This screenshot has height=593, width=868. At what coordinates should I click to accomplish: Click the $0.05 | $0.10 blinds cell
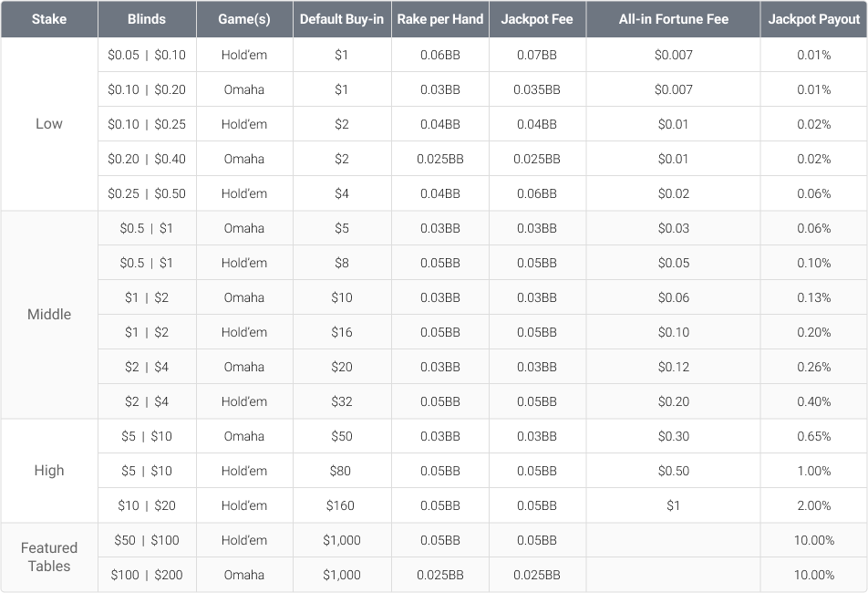click(146, 55)
